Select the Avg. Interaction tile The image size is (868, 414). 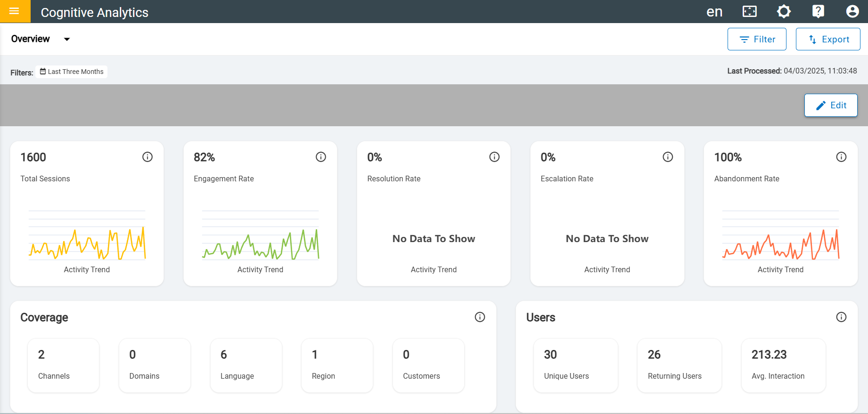(x=783, y=365)
